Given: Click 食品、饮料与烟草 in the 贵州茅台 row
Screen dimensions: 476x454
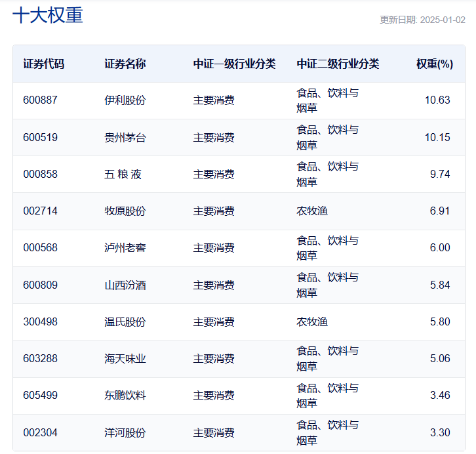Looking at the screenshot, I should click(x=328, y=137).
